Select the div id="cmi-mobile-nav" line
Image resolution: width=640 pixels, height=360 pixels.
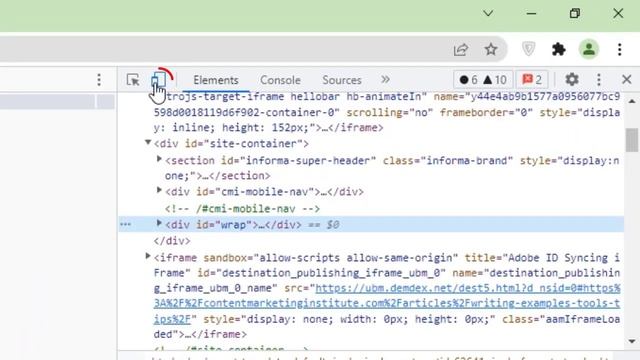click(x=264, y=192)
